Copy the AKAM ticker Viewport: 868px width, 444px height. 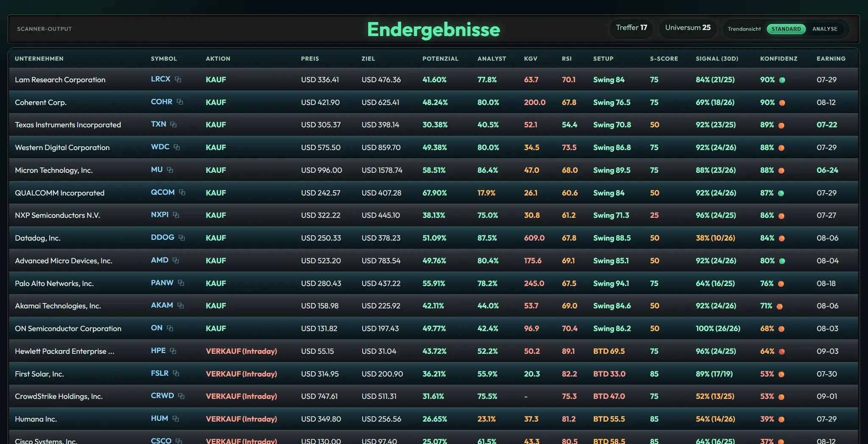[181, 305]
